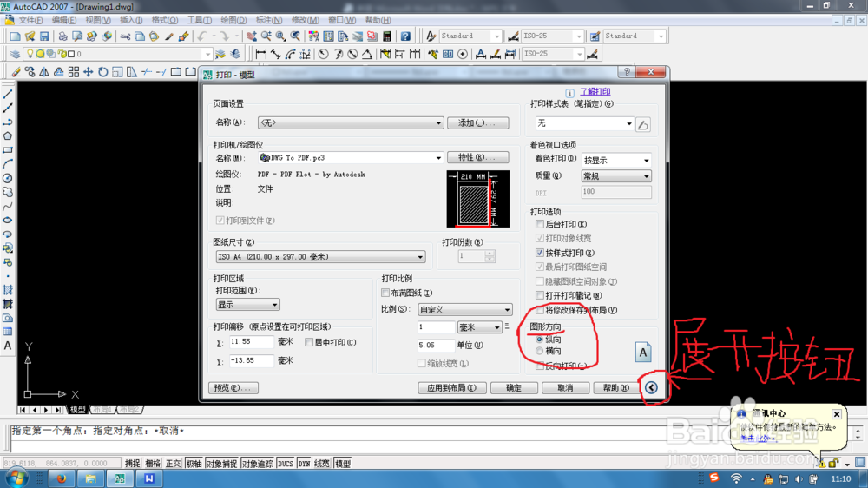The image size is (868, 488).
Task: Open the 修改(M) menu
Action: (305, 21)
